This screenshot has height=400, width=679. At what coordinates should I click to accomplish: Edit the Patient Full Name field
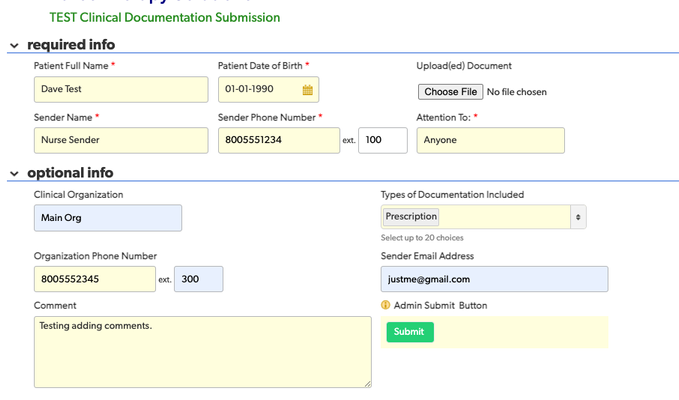(x=121, y=90)
